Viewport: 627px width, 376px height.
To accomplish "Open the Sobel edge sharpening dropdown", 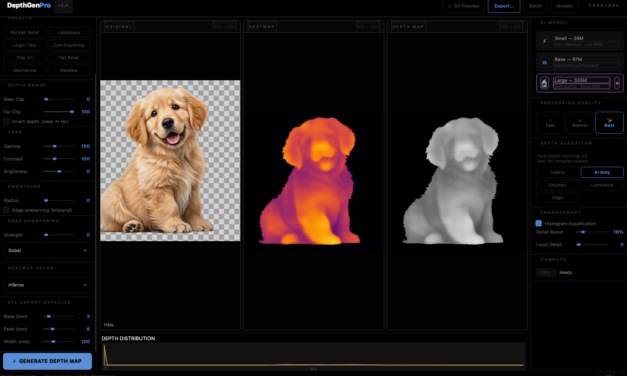I will tap(47, 250).
